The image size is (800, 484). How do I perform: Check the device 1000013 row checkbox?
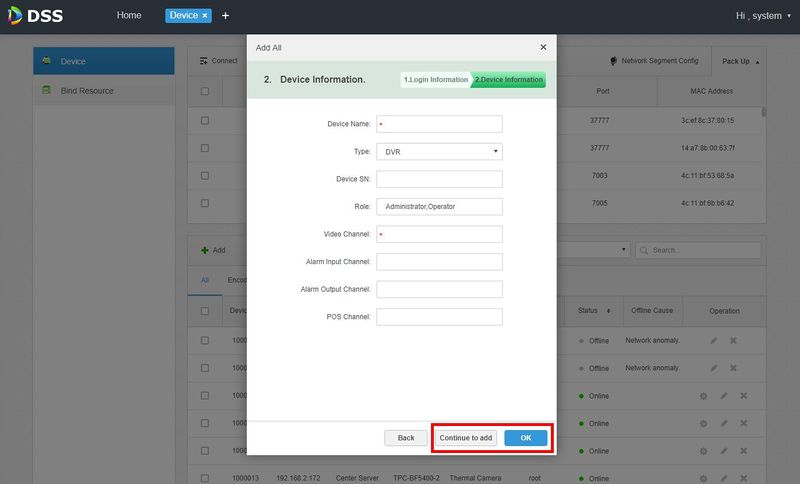205,478
